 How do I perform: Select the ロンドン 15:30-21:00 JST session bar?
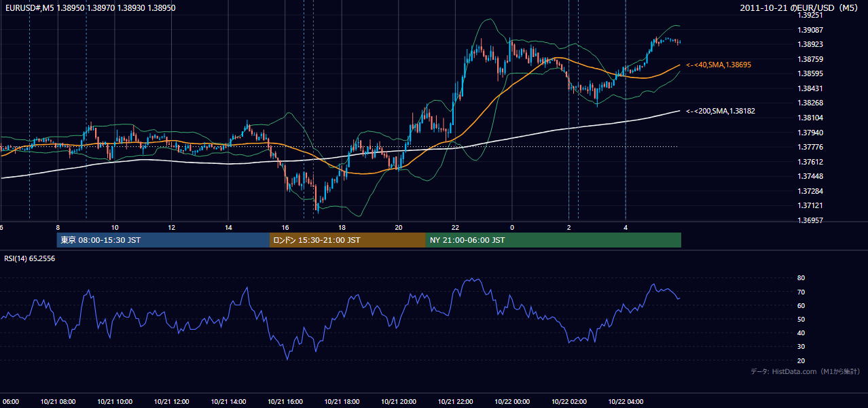tap(348, 240)
